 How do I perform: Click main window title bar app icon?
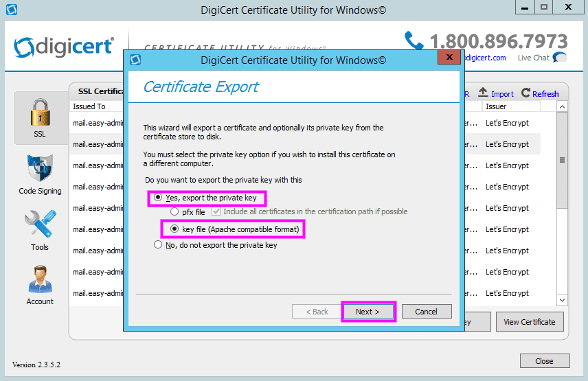[x=12, y=10]
